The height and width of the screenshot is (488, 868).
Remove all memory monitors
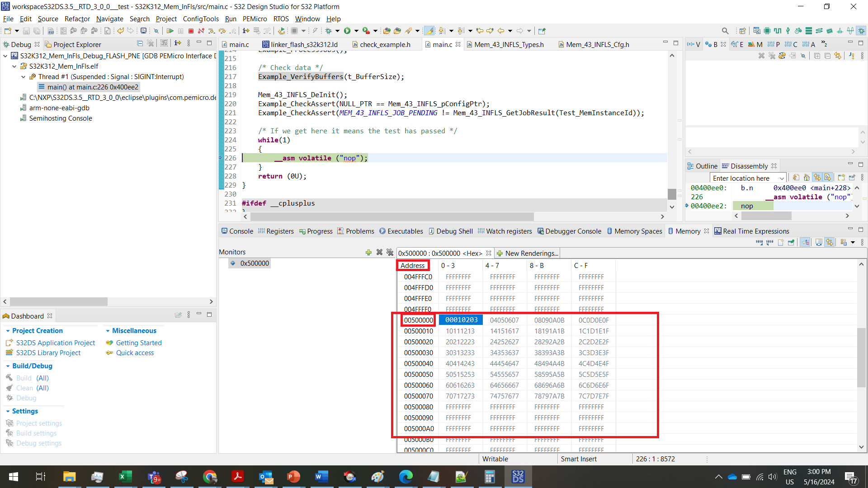tap(390, 252)
